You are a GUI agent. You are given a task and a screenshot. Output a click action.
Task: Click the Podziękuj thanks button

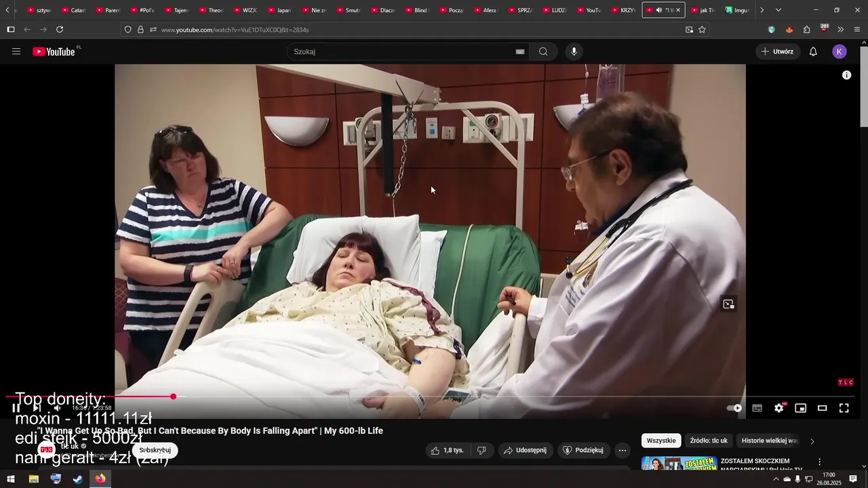coord(583,450)
